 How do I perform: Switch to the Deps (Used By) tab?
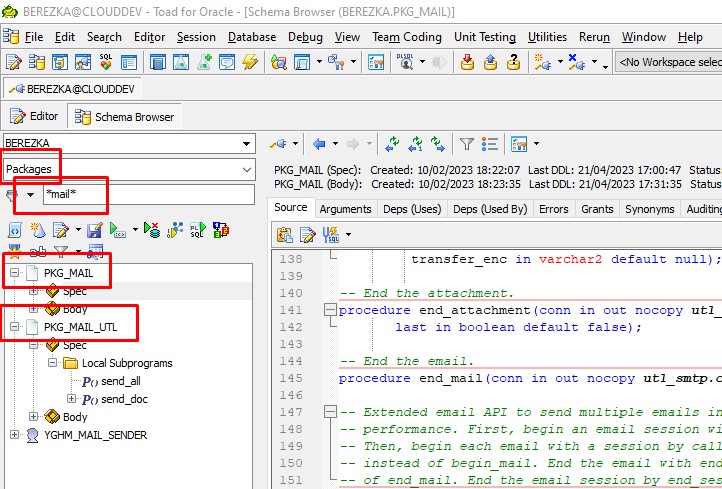[x=490, y=209]
